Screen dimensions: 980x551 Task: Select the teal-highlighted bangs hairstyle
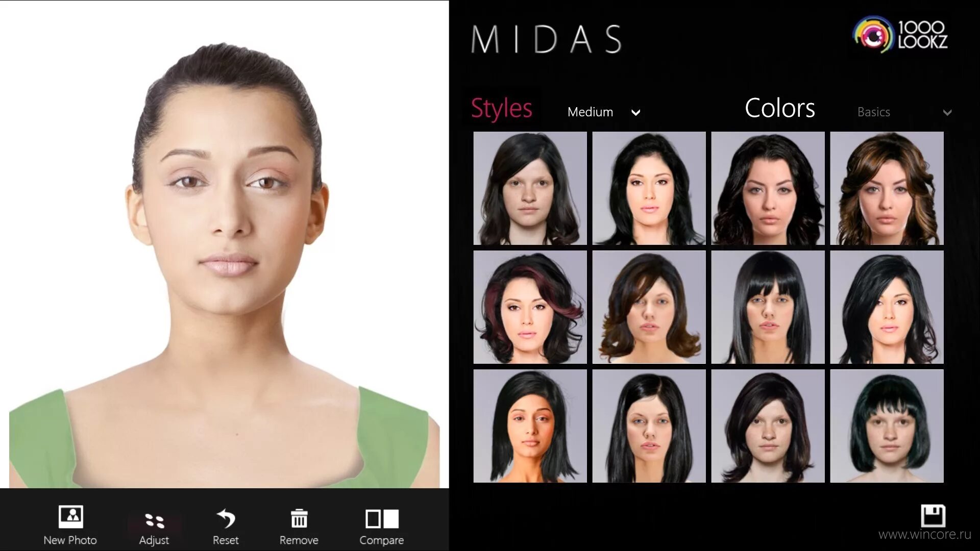887,426
